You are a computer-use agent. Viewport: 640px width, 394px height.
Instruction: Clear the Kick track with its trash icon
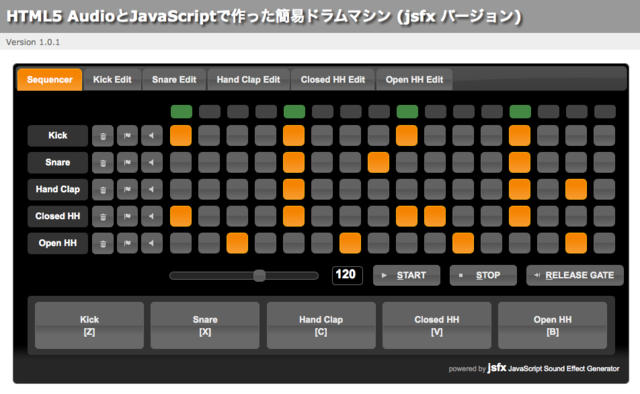point(103,136)
